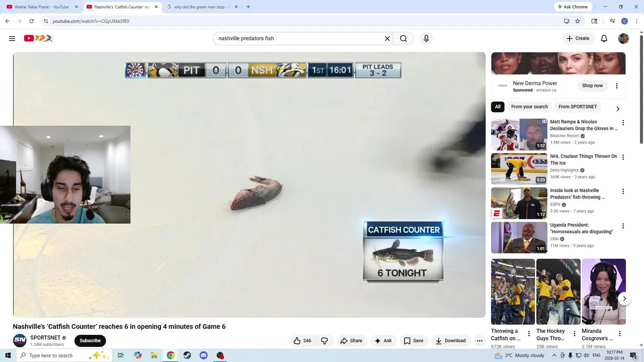Show more filter chips with right arrow
This screenshot has width=644, height=362.
coord(618,109)
